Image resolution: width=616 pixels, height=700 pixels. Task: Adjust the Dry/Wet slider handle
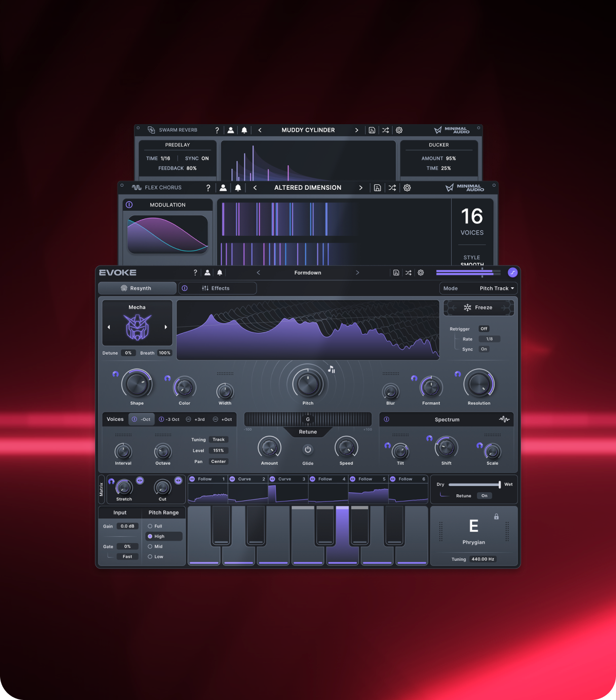499,484
